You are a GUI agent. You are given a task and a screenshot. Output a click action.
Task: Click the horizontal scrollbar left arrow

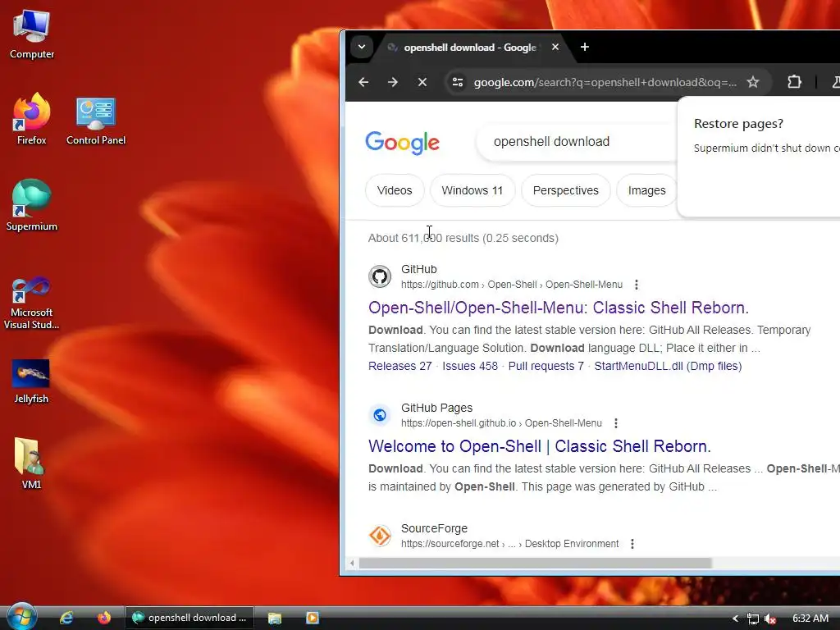pos(352,563)
